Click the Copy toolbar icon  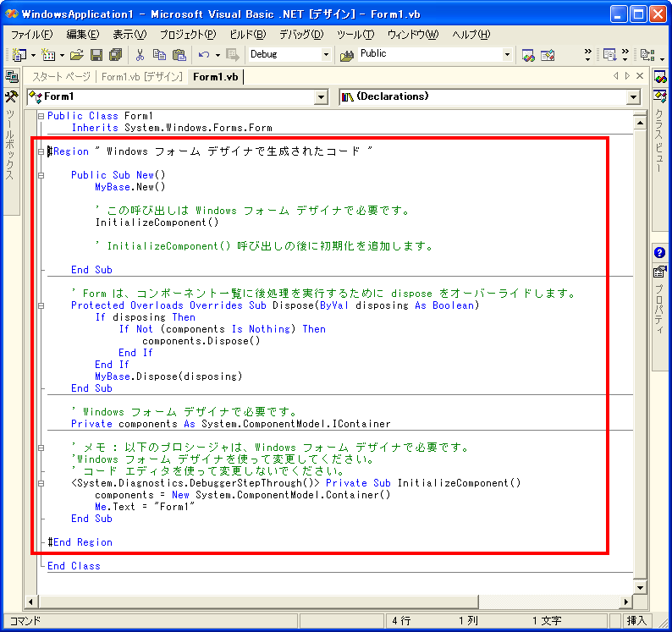coord(159,54)
